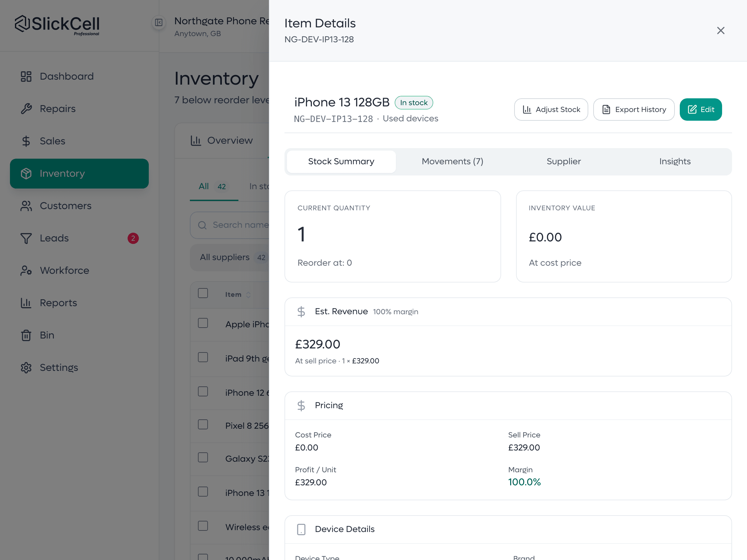Go to Dashboard in the sidebar
747x560 pixels.
pos(79,76)
